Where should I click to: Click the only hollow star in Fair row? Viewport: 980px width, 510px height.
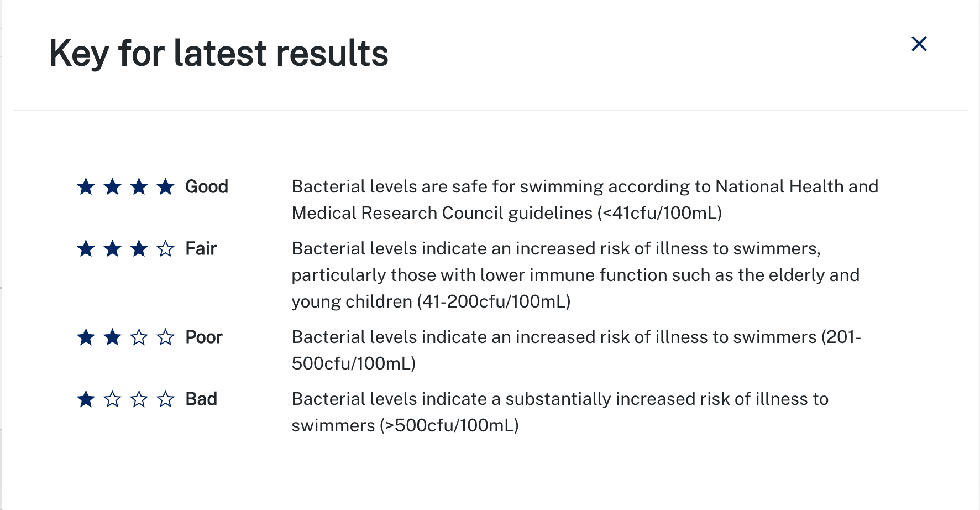pos(165,248)
